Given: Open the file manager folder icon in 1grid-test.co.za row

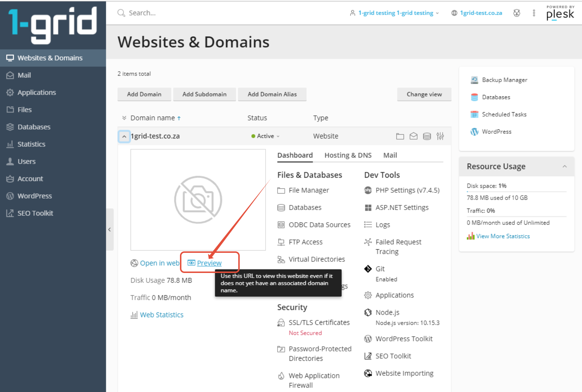Looking at the screenshot, I should (x=400, y=136).
